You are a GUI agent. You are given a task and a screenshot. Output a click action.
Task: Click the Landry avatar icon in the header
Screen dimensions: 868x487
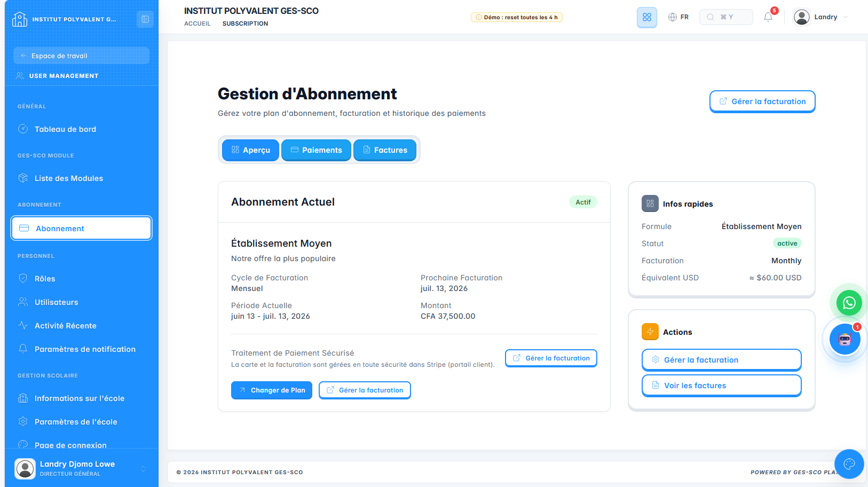[802, 17]
